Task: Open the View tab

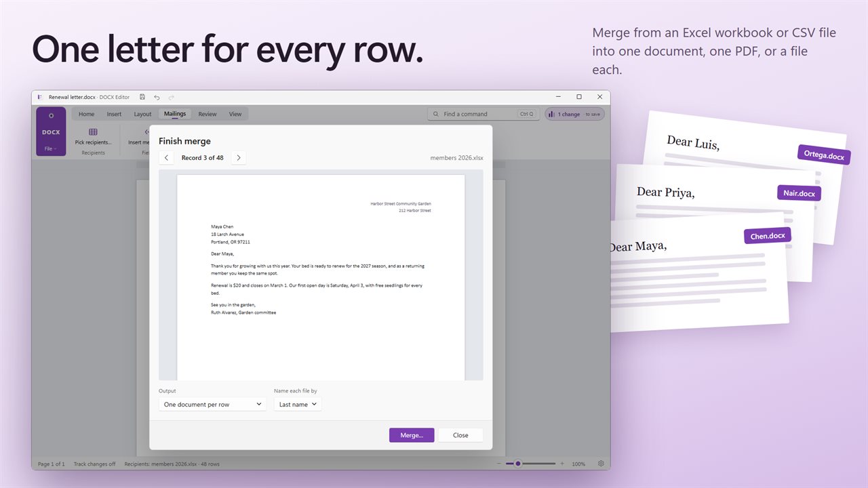Action: point(235,114)
